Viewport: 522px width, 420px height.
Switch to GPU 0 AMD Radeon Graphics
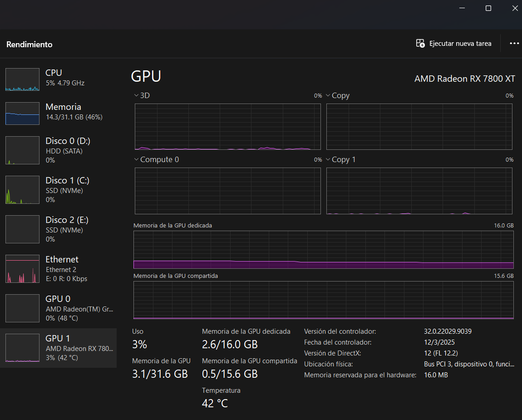pos(64,308)
